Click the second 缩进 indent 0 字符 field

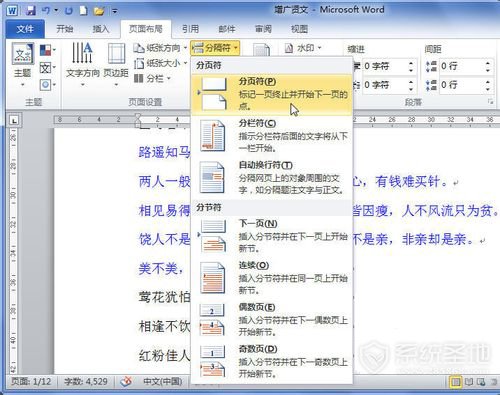tap(384, 85)
